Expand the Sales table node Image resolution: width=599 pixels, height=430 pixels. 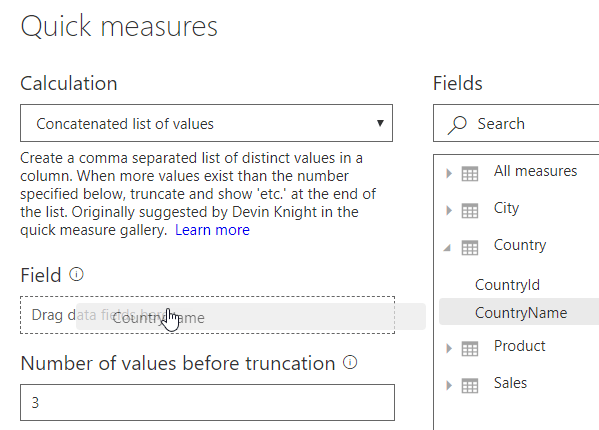tap(449, 385)
